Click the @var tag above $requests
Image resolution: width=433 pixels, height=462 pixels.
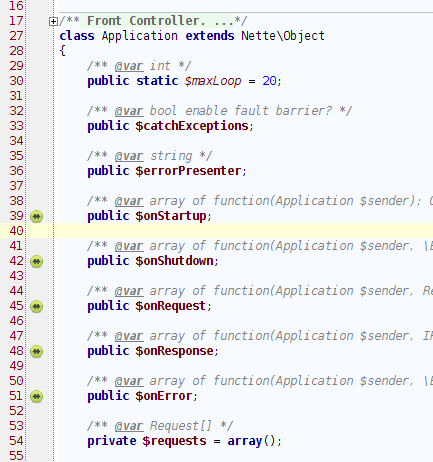(x=129, y=426)
